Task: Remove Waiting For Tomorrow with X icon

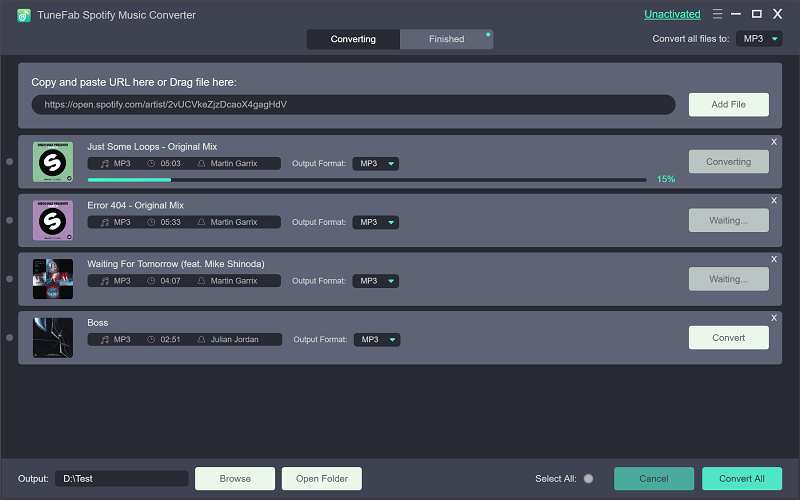Action: pos(773,259)
